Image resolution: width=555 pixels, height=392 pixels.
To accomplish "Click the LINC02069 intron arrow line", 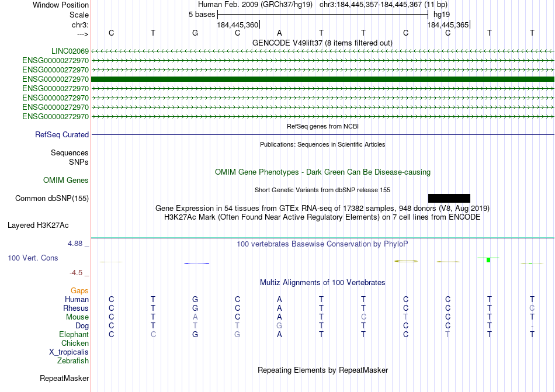I will pyautogui.click(x=322, y=51).
